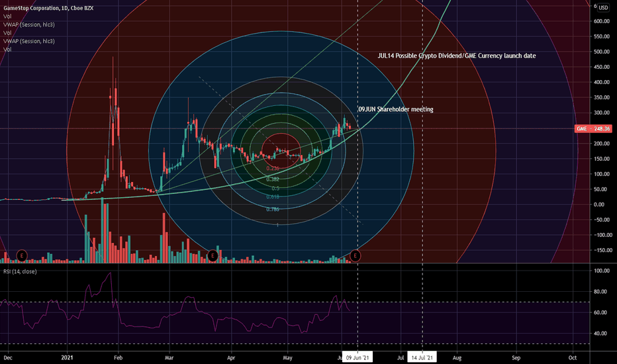Click the GME 248.36 price label
Image resolution: width=617 pixels, height=364 pixels.
593,128
